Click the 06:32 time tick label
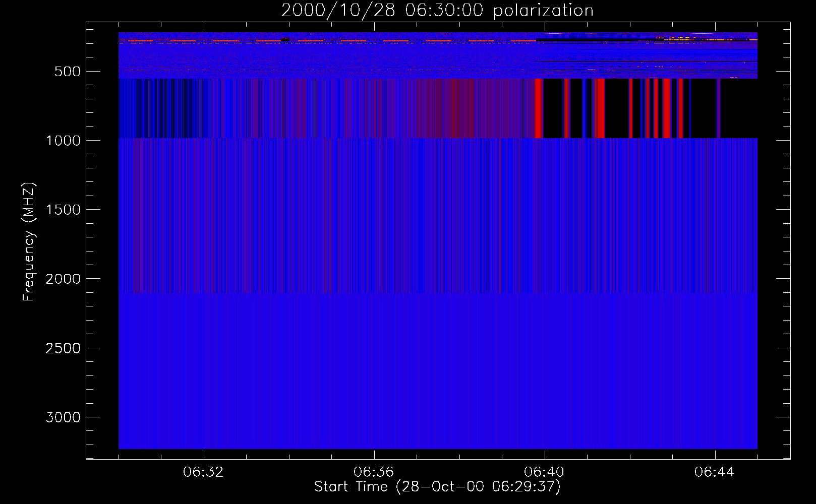The width and height of the screenshot is (816, 504). tap(203, 472)
